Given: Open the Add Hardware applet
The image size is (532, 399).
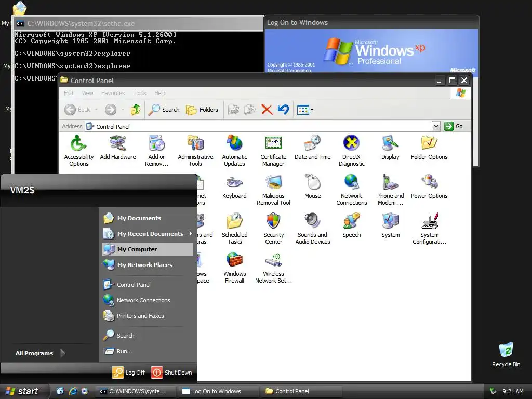Looking at the screenshot, I should pos(118,148).
